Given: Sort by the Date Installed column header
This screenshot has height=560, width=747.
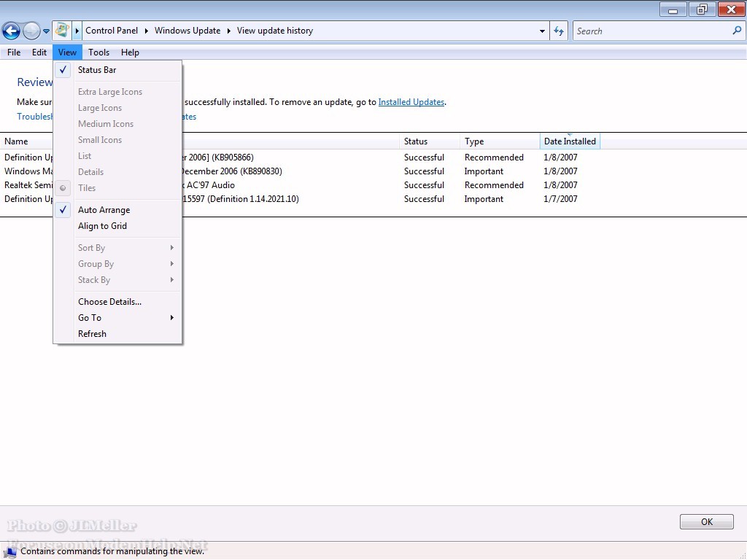Looking at the screenshot, I should 569,141.
